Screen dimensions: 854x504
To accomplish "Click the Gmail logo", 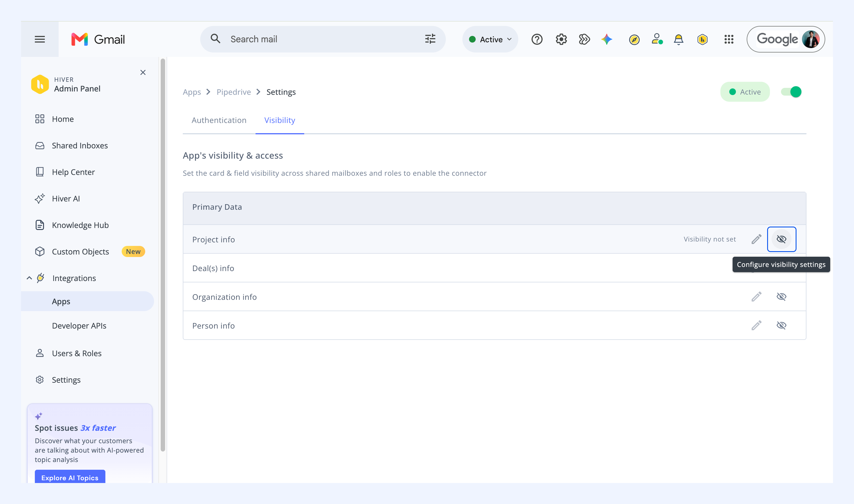I will point(98,40).
